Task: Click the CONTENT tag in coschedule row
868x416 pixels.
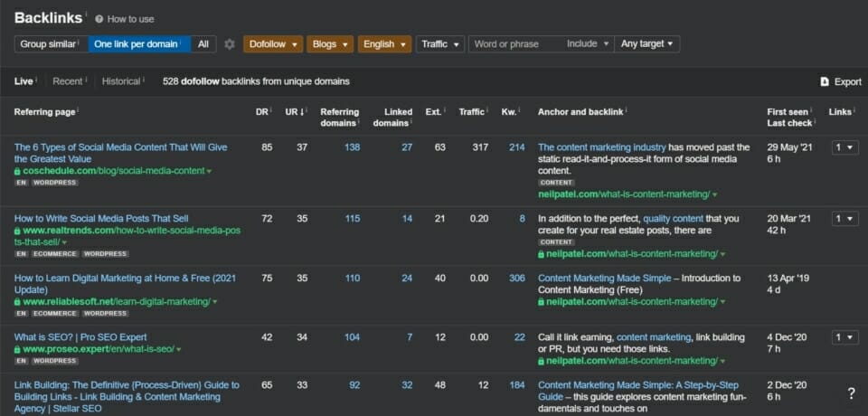Action: (x=556, y=183)
